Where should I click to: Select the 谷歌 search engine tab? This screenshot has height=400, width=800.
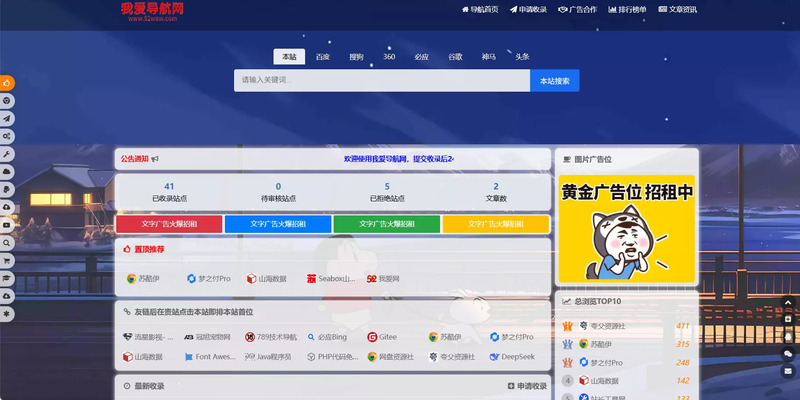(x=455, y=57)
